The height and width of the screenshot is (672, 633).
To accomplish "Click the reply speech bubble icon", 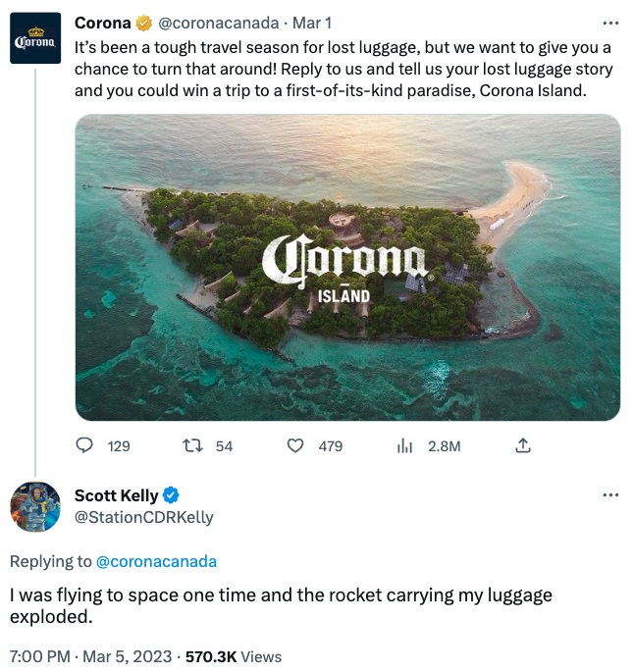I will tap(85, 445).
